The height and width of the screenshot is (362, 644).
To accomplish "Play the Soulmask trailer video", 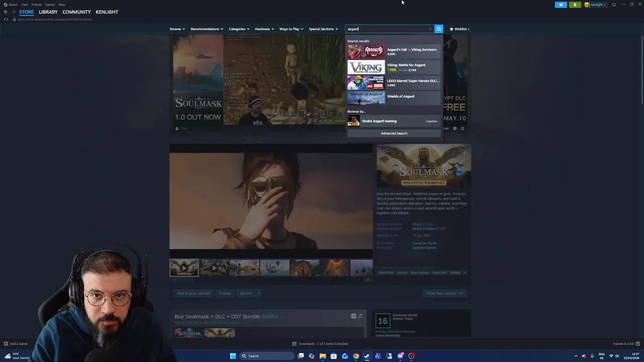I will tap(271, 200).
